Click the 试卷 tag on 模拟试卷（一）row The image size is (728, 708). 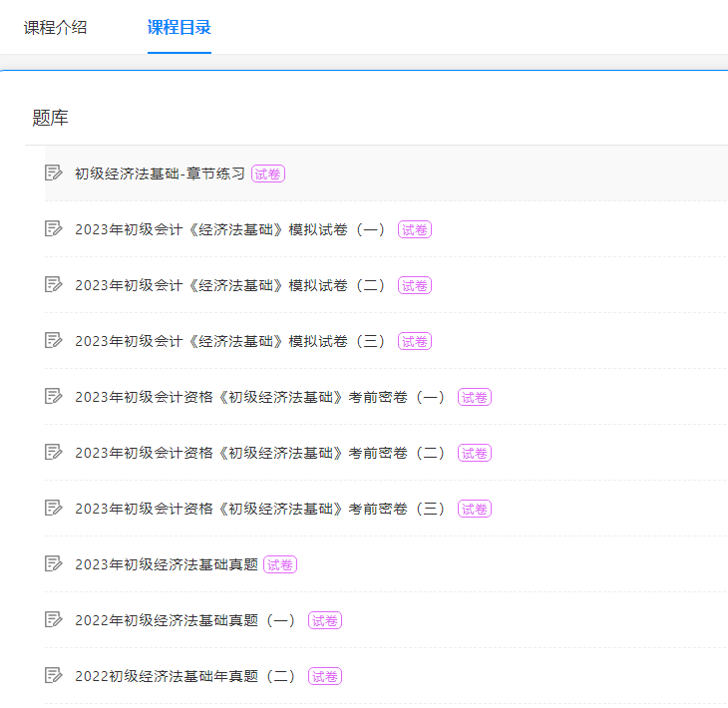click(415, 229)
